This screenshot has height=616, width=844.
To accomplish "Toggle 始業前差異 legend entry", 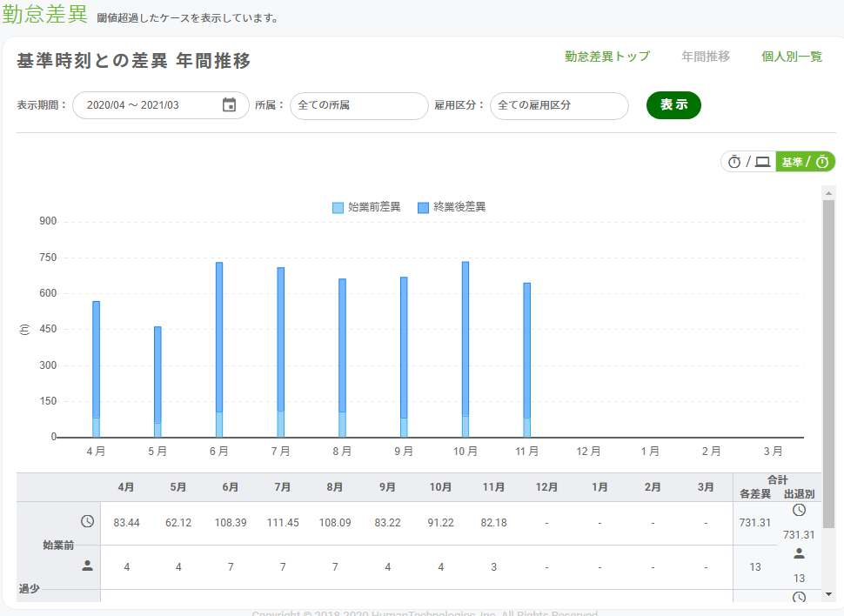I will 366,207.
